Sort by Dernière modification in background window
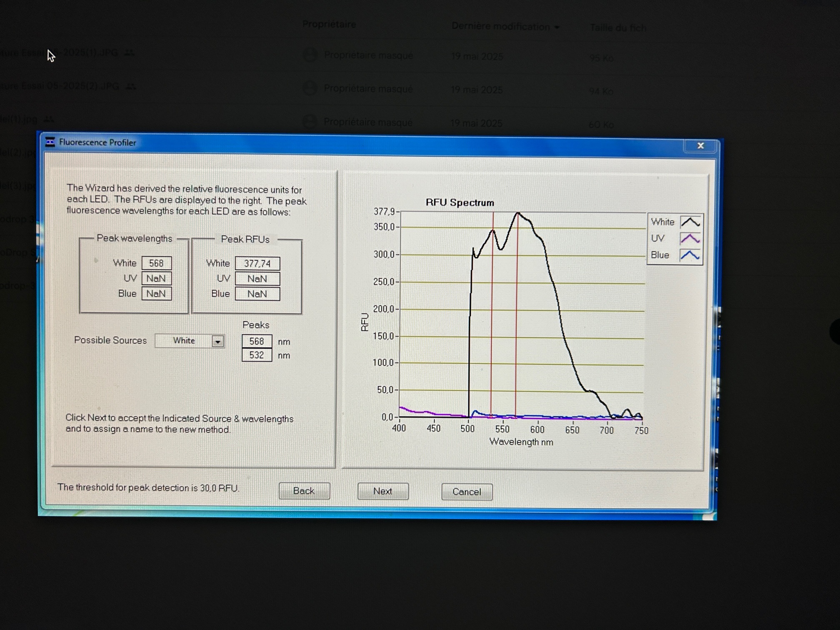840x630 pixels. [505, 27]
